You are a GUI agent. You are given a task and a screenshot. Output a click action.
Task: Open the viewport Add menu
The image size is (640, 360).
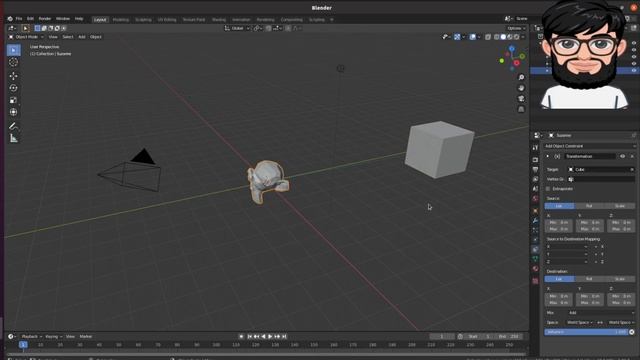coord(82,37)
